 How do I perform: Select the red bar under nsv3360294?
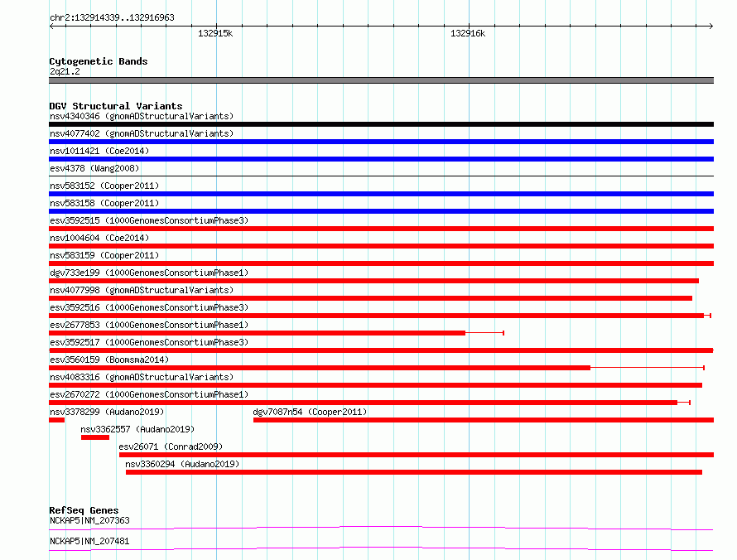(x=413, y=472)
